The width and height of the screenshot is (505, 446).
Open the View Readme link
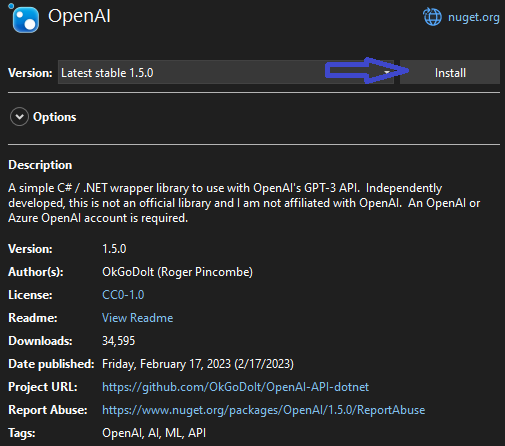137,318
